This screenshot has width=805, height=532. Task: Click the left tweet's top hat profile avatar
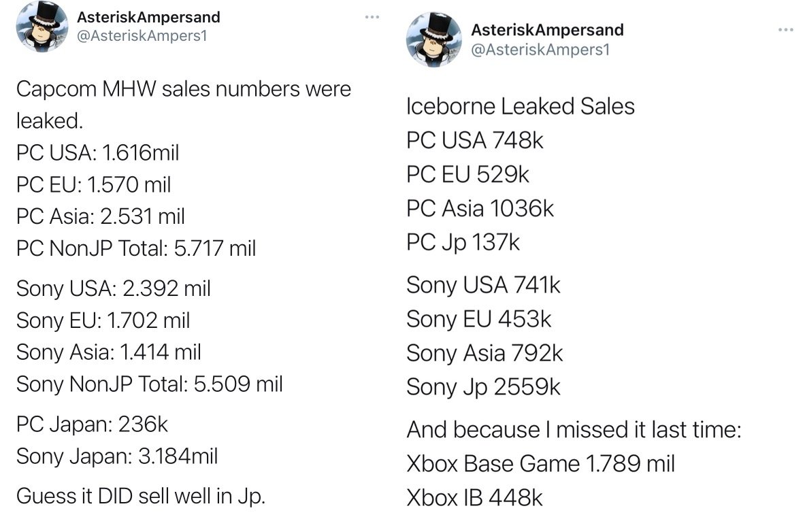coord(42,27)
